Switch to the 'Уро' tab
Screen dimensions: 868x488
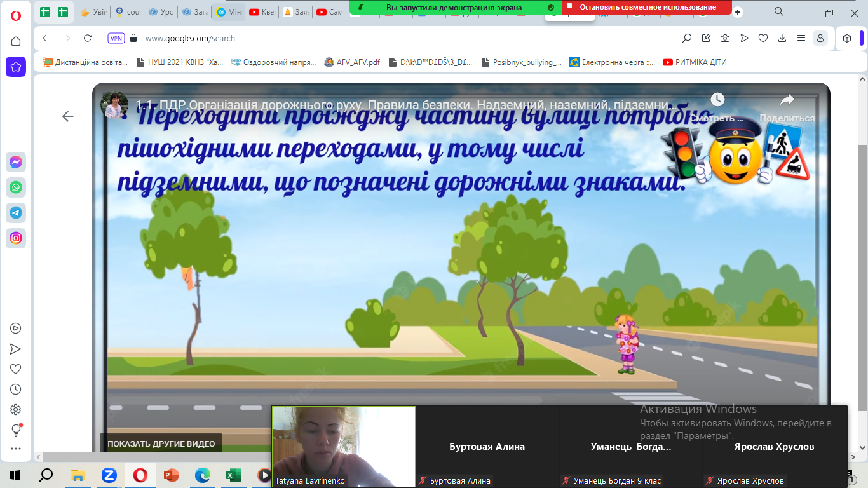click(x=161, y=12)
